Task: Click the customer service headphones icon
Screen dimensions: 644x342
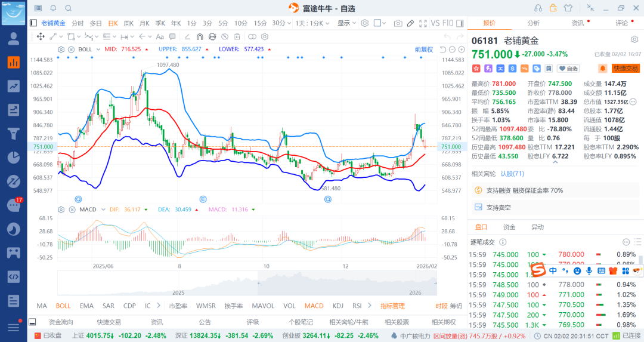Action: [x=538, y=8]
